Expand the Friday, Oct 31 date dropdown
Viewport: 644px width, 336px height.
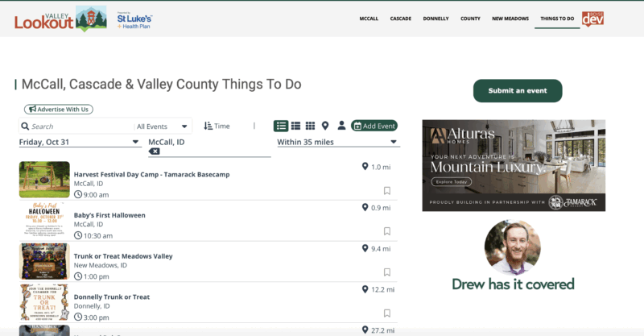[79, 142]
